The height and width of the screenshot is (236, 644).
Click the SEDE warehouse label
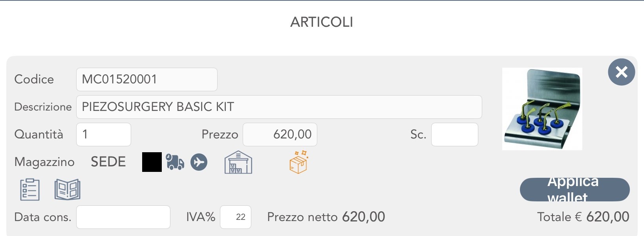pyautogui.click(x=108, y=161)
